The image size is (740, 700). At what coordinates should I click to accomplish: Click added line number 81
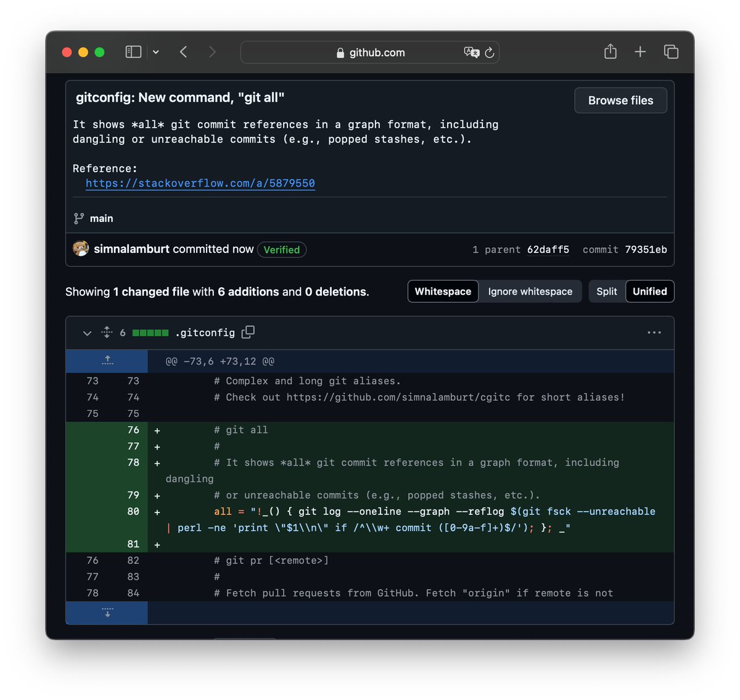pos(133,544)
